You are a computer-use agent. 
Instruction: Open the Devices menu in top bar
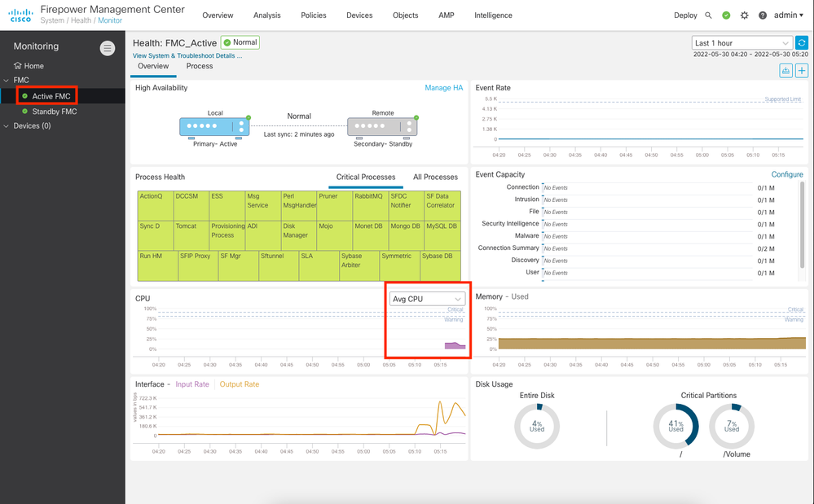coord(359,15)
